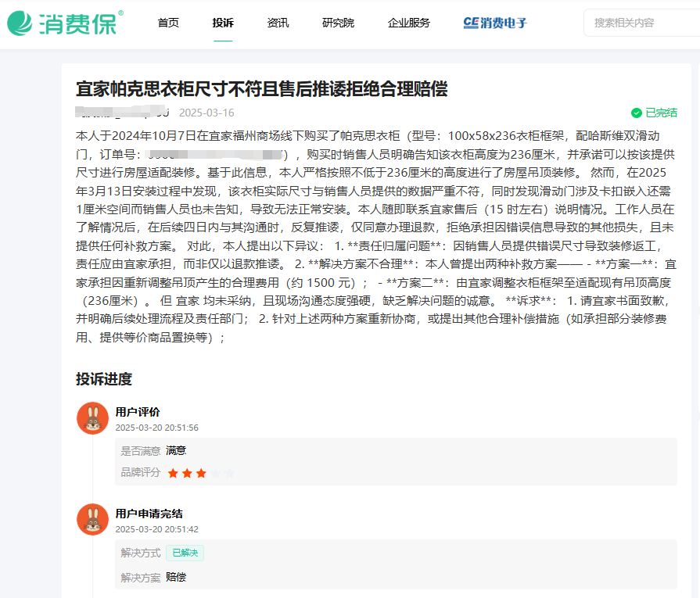Click the fourth greyed star in 品牌评分
The width and height of the screenshot is (700, 598).
216,473
